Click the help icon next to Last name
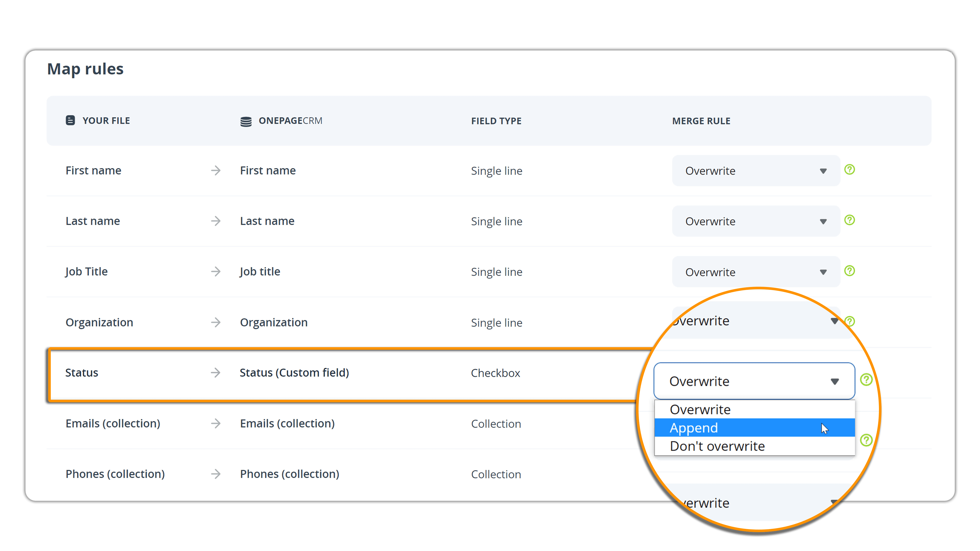The image size is (980, 551). [x=851, y=221]
